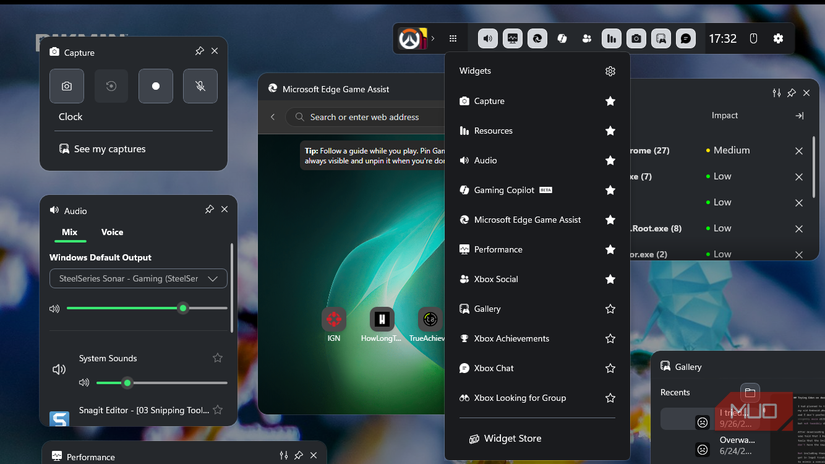Open Gaming Copilot from the top bar
Image resolution: width=825 pixels, height=464 pixels.
pyautogui.click(x=562, y=38)
